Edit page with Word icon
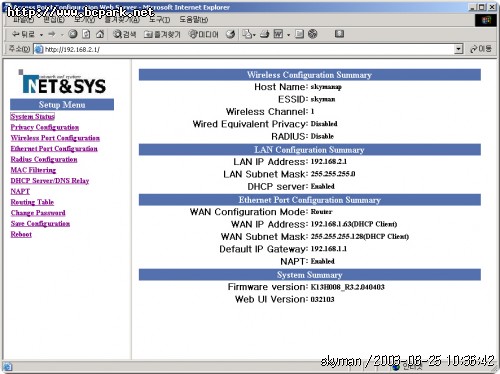 coord(278,34)
